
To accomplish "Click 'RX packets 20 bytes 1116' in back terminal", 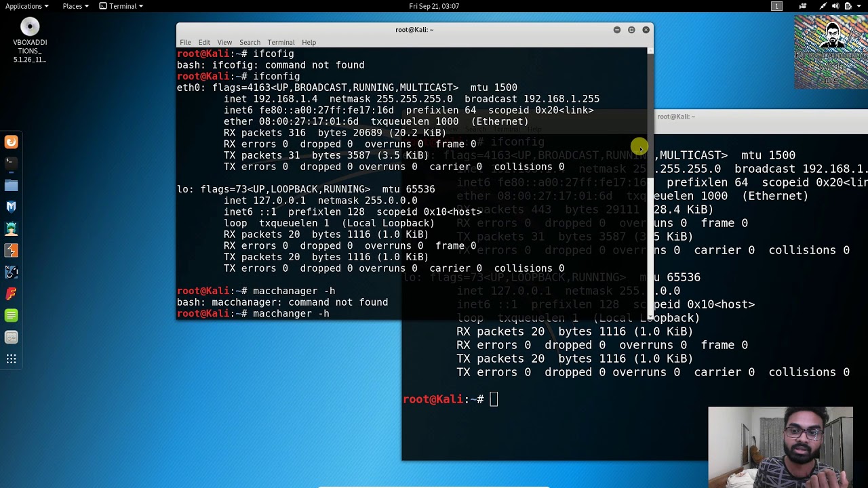I will (x=574, y=331).
